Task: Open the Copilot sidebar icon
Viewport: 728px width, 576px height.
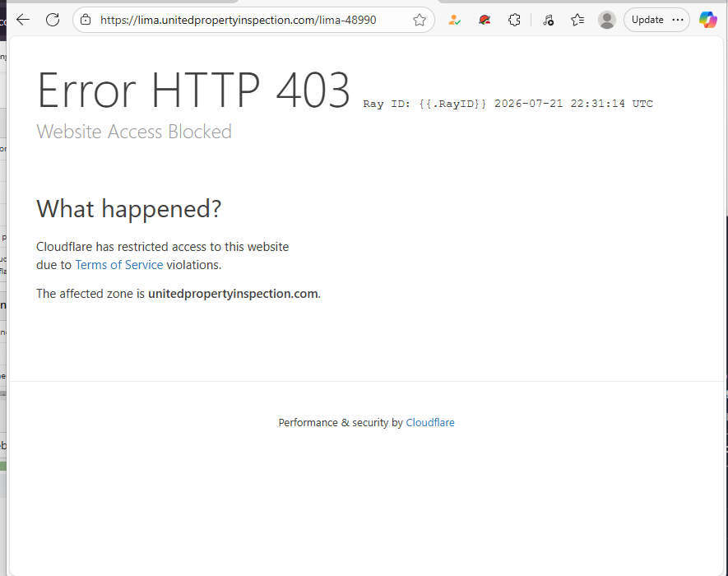Action: coord(708,20)
